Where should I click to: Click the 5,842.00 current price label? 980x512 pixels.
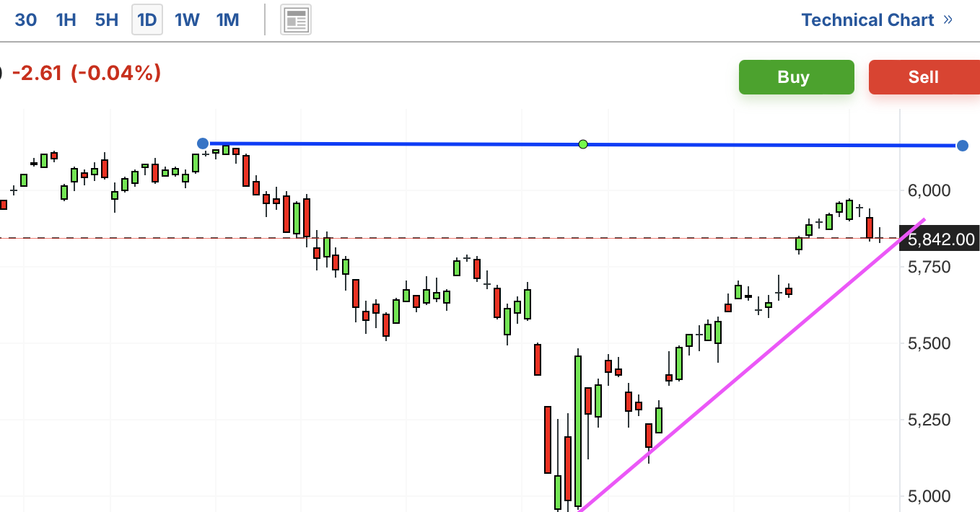coord(941,239)
